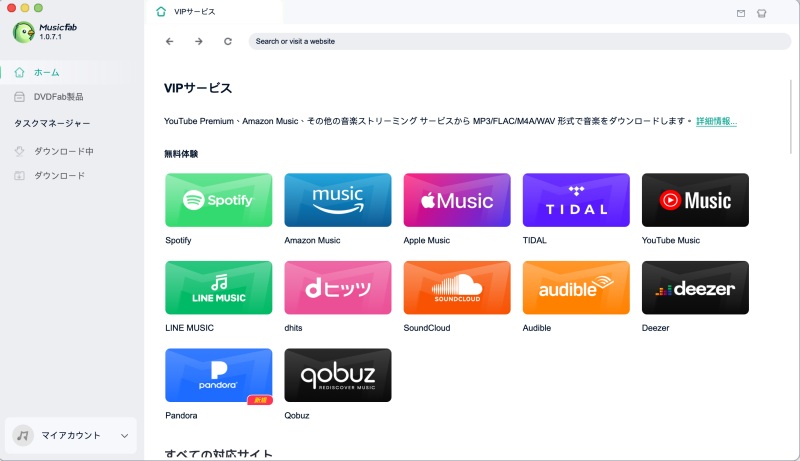Viewport: 800px width, 461px height.
Task: Open the Amazon Music tile
Action: pos(338,200)
